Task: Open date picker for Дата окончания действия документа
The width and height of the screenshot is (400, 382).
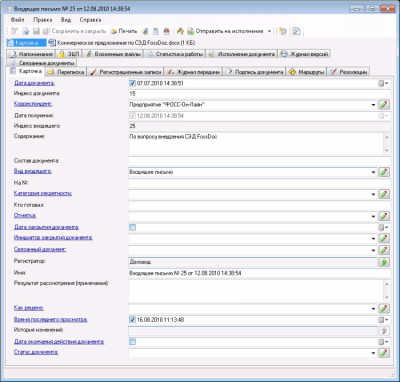Action: point(383,342)
